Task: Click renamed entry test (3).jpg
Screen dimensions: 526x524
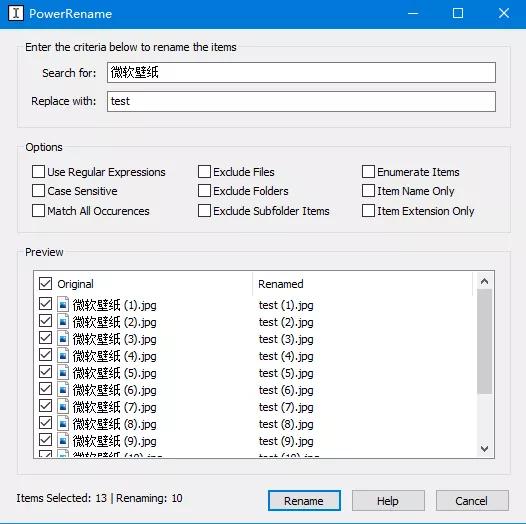Action: click(286, 339)
